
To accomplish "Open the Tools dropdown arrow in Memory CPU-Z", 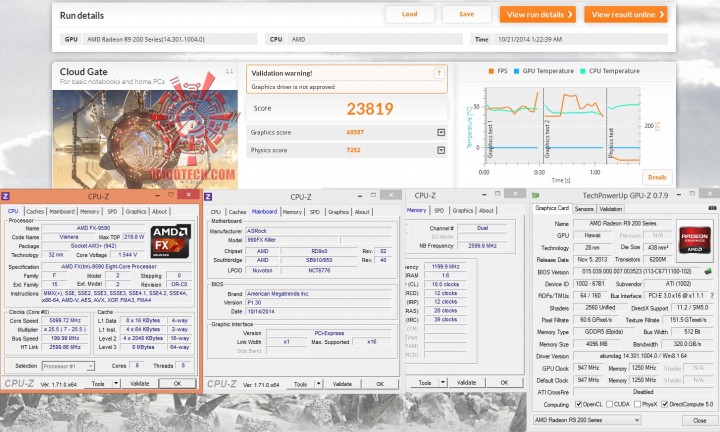I will point(443,382).
